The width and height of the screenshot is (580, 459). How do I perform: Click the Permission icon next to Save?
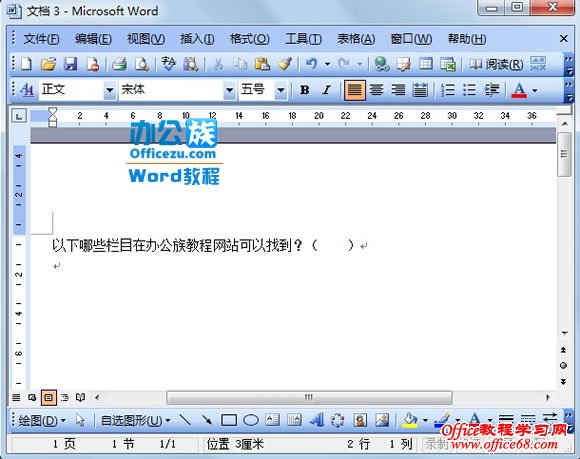[x=93, y=64]
